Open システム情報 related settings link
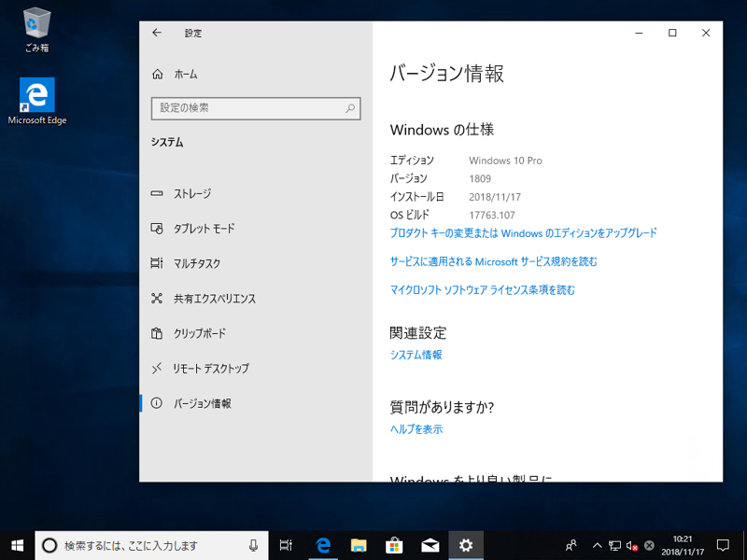Image resolution: width=747 pixels, height=560 pixels. click(x=416, y=355)
